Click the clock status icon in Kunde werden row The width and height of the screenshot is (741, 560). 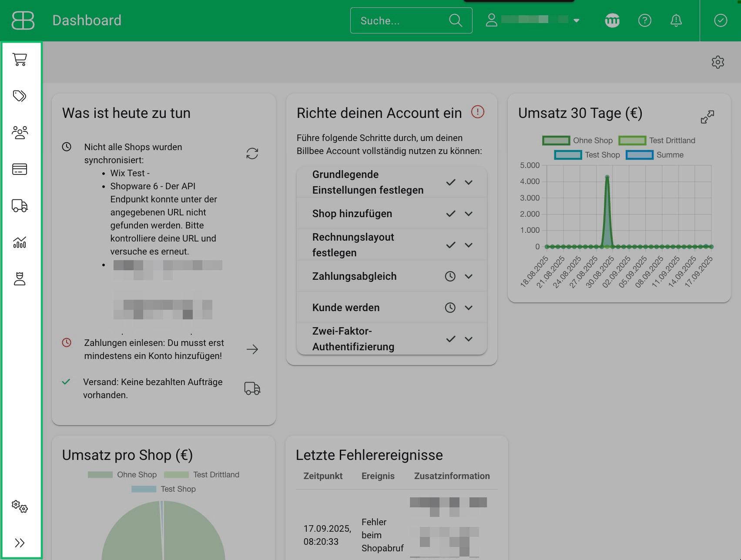tap(450, 308)
